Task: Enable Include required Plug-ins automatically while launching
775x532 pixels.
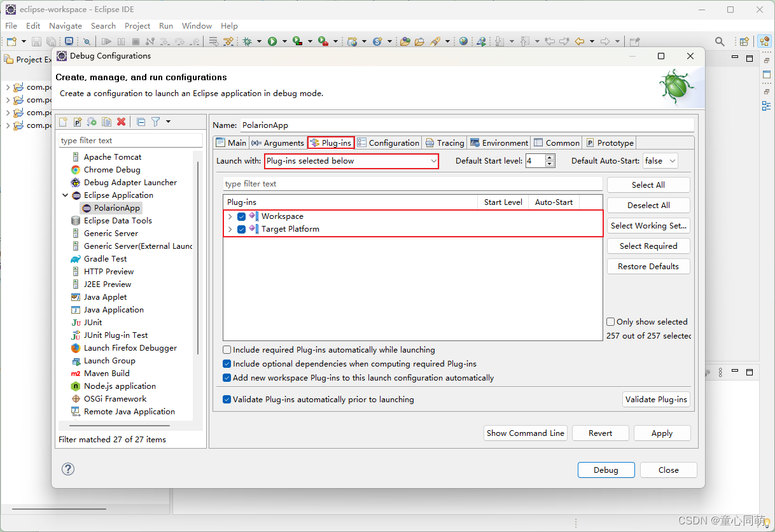Action: click(227, 350)
